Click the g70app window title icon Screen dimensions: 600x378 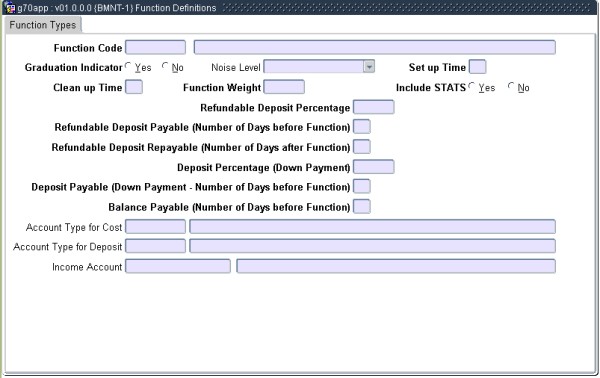coord(9,8)
